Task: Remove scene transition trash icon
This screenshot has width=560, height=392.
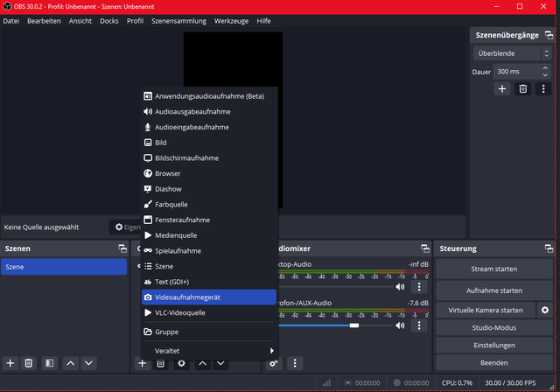Action: coord(523,88)
